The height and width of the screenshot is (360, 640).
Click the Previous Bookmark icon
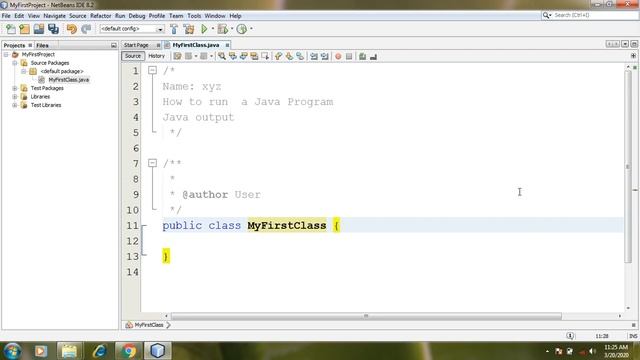278,56
